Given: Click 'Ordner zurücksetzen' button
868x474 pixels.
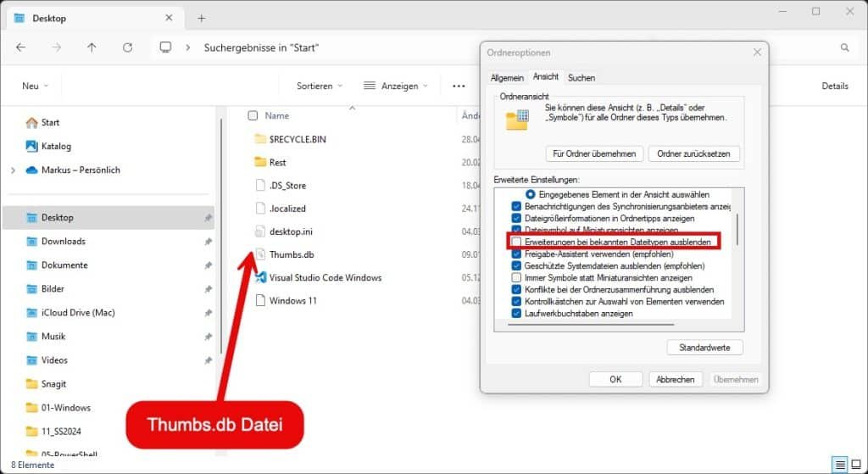Looking at the screenshot, I should tap(693, 153).
